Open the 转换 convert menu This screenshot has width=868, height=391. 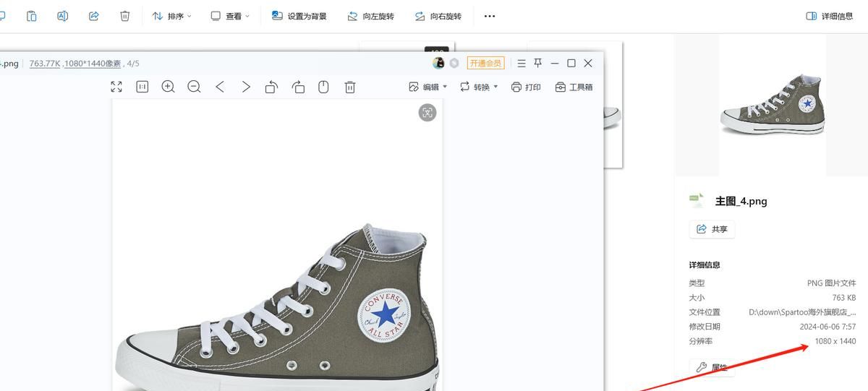click(479, 87)
